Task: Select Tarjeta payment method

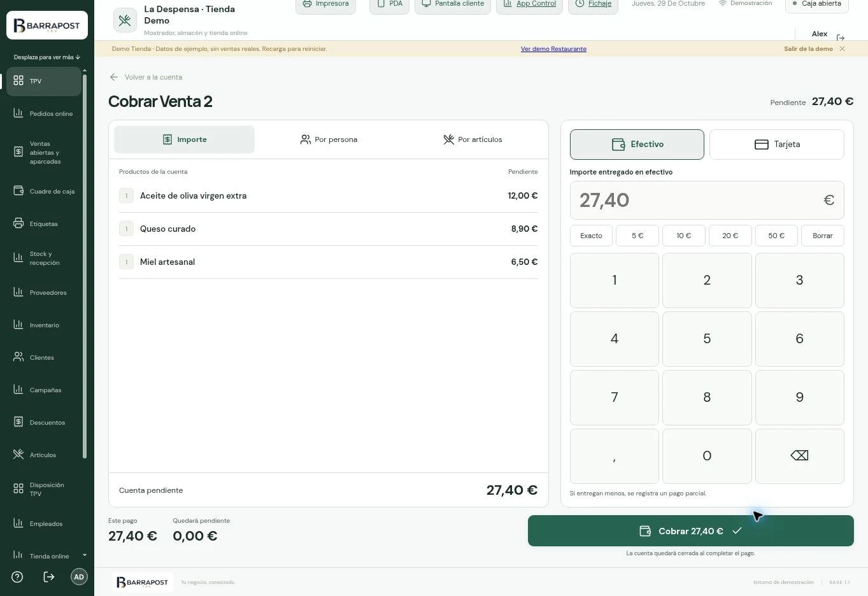Action: pyautogui.click(x=776, y=145)
